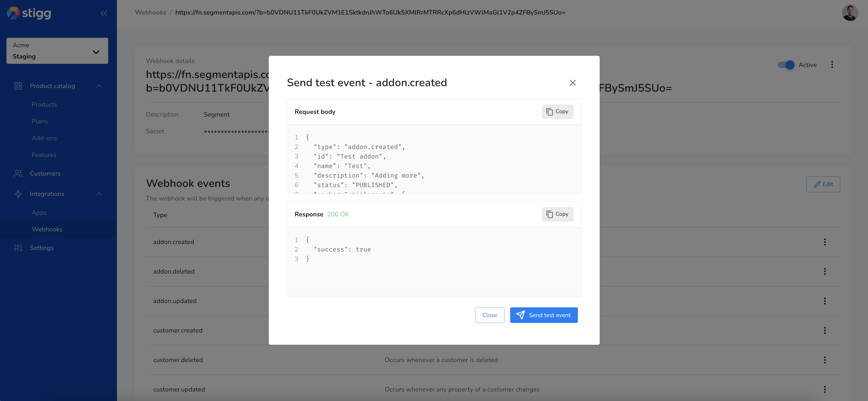
Task: Toggle the Active webhook switch
Action: click(x=786, y=65)
